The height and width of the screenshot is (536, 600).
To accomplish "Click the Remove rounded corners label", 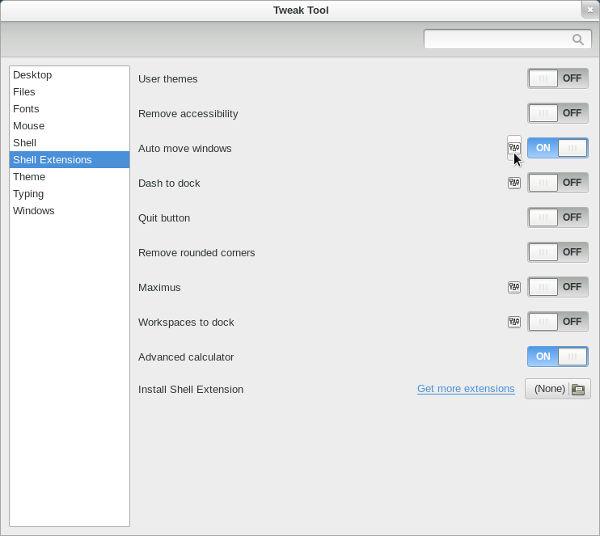I will click(196, 253).
